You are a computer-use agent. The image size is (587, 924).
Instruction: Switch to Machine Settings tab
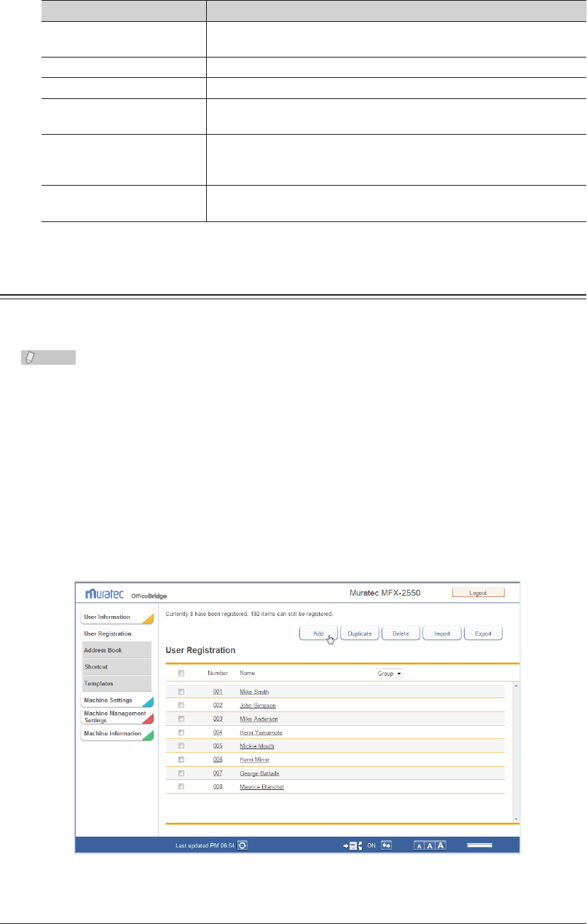(x=117, y=700)
